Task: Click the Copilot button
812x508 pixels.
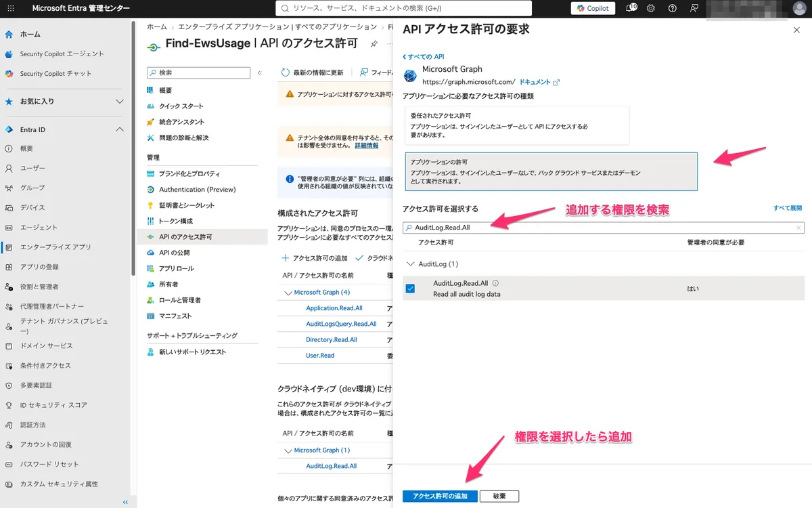Action: (593, 8)
